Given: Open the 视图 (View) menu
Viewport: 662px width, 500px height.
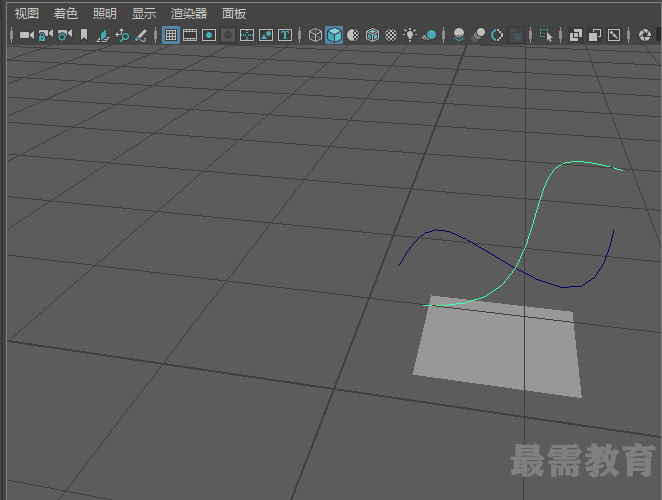Looking at the screenshot, I should (27, 14).
